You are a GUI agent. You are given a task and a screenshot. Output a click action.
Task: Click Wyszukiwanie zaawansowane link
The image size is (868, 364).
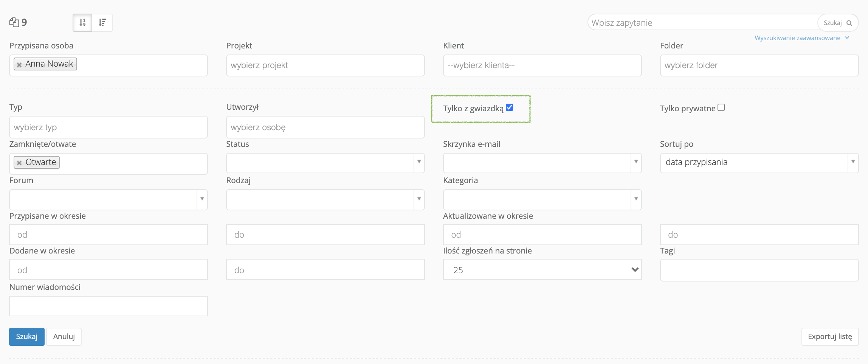(797, 38)
